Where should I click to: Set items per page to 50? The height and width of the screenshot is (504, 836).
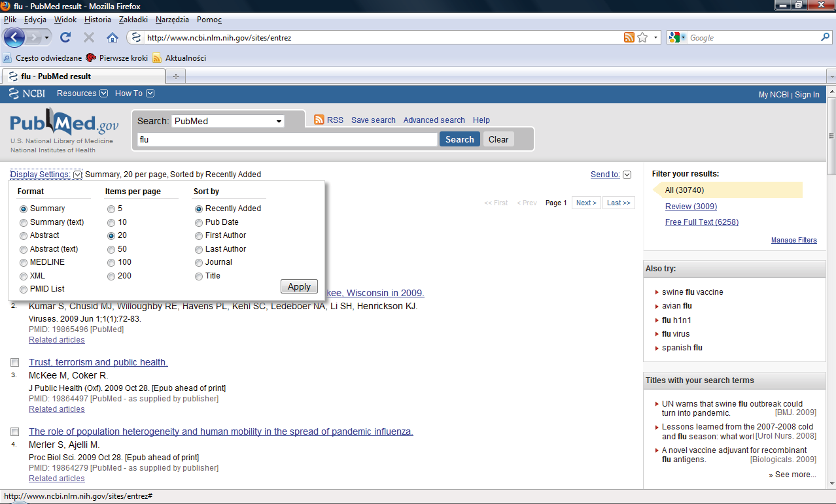[x=111, y=249]
